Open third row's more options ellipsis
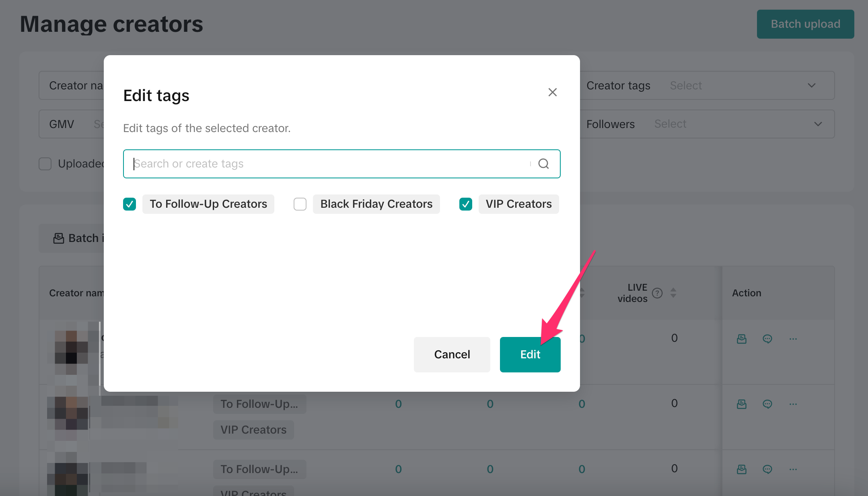 tap(793, 469)
